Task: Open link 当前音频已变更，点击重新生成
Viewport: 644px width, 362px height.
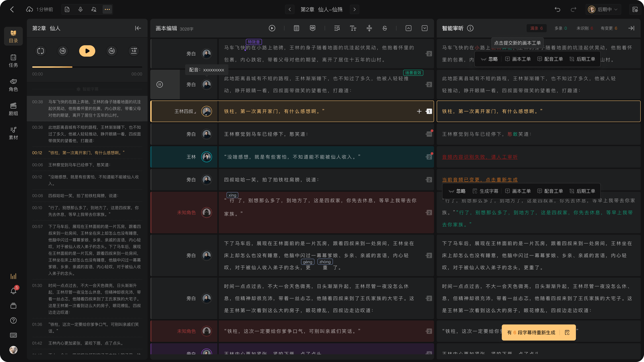Action: [x=480, y=180]
